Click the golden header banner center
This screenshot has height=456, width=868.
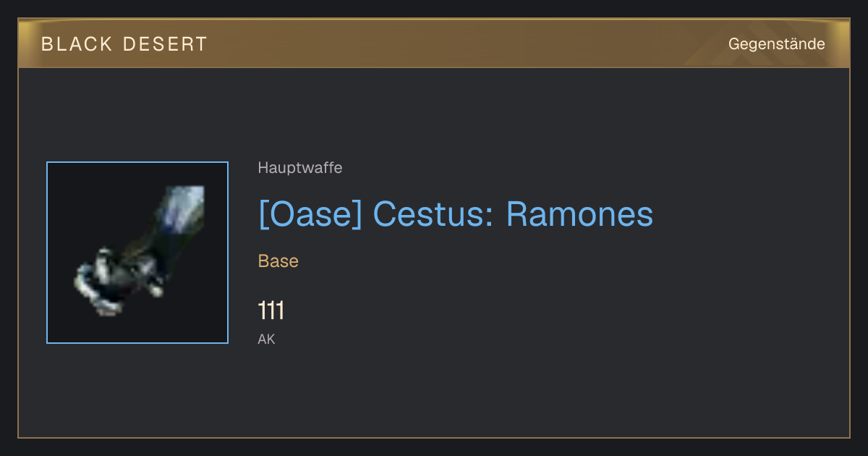[434, 43]
